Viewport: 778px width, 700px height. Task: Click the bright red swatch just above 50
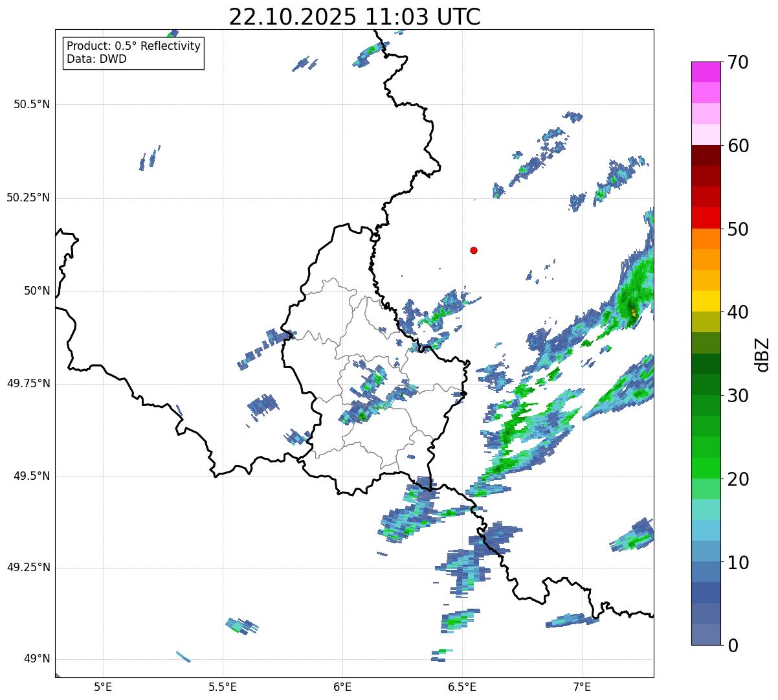pyautogui.click(x=706, y=218)
